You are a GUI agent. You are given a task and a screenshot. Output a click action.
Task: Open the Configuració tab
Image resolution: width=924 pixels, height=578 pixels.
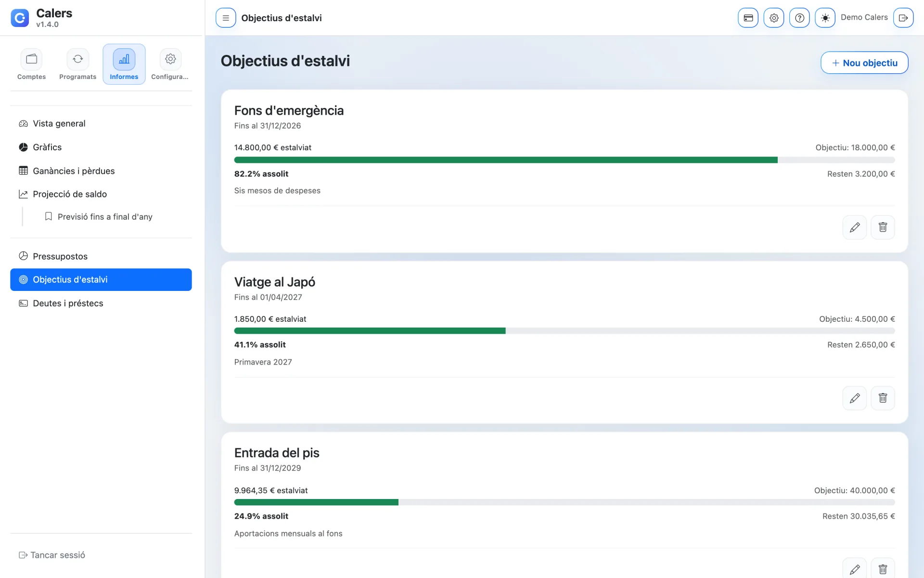(170, 64)
